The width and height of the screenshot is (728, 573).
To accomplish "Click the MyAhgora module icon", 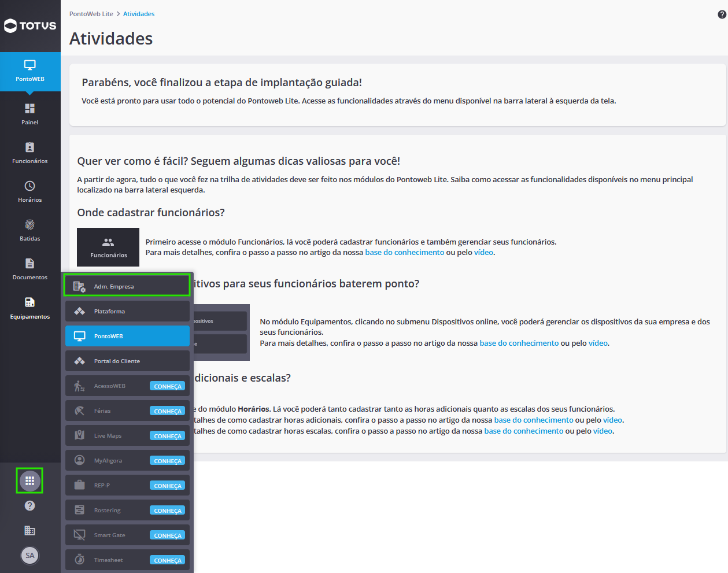I will click(x=80, y=460).
